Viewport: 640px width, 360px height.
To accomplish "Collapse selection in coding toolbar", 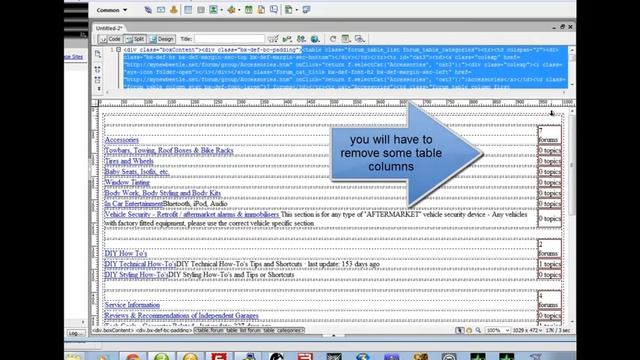I will pos(98,80).
